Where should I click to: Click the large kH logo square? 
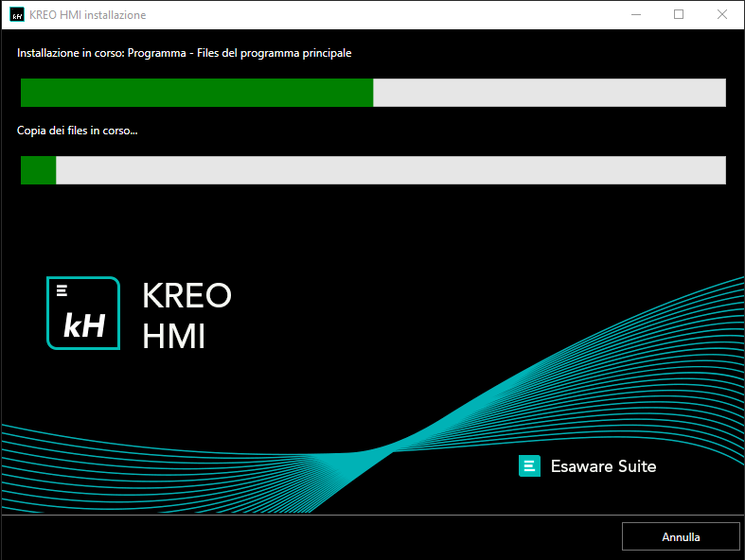point(83,313)
